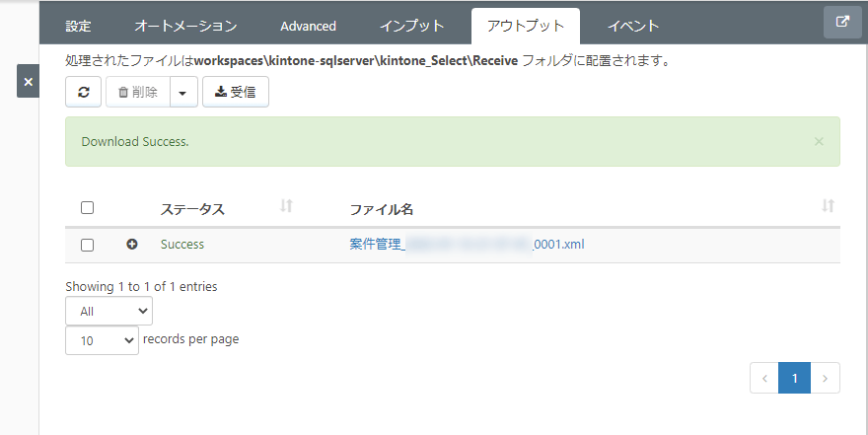Check the box for Success row
Viewport: 868px width, 435px height.
click(87, 245)
